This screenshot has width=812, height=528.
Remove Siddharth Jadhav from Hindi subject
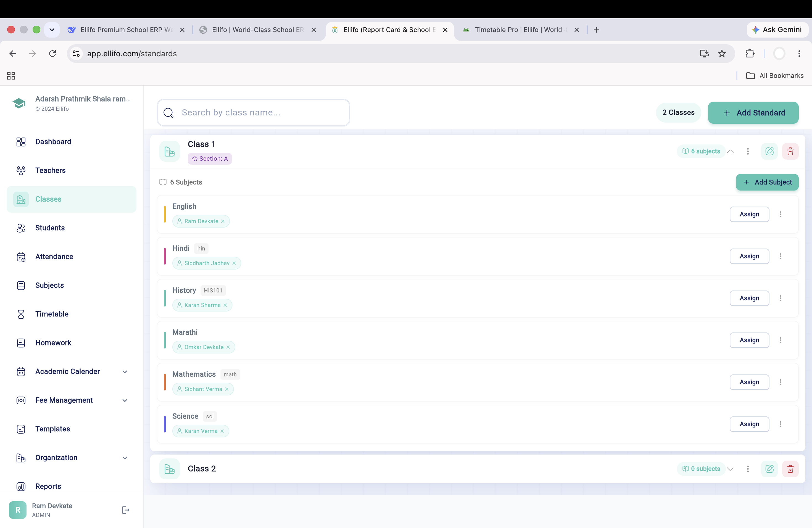(x=234, y=263)
